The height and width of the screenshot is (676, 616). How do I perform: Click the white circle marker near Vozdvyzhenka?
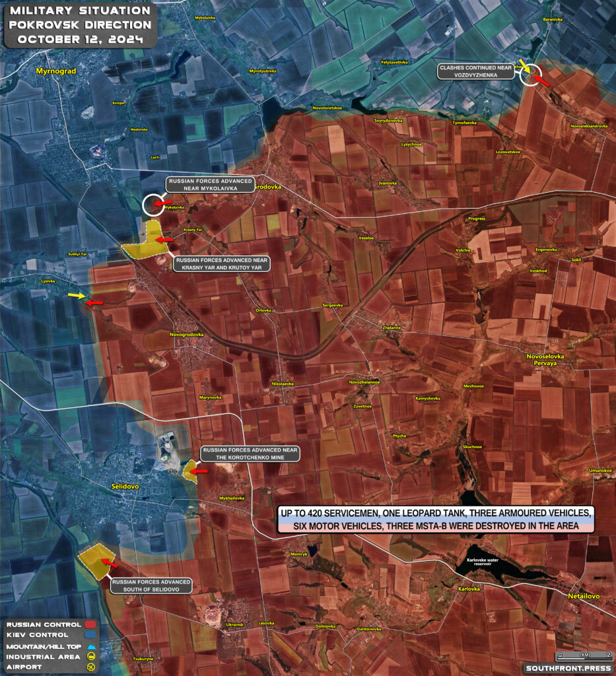(530, 75)
